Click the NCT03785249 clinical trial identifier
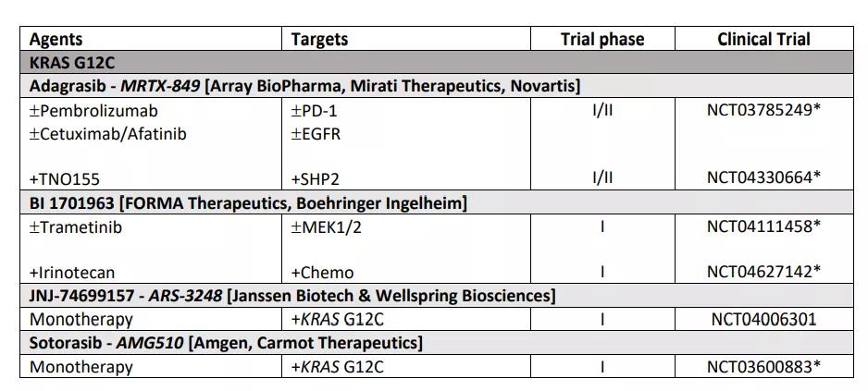868x391 pixels. pos(763,111)
